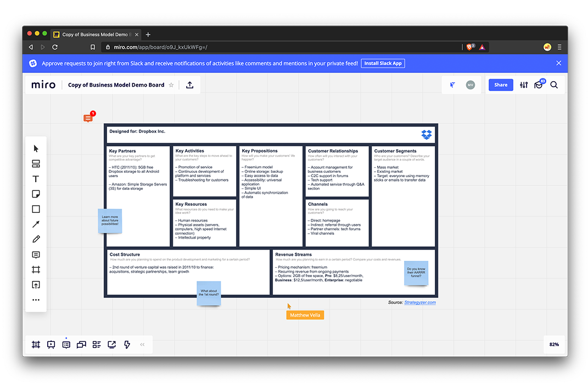Collapse the bottom toolbar chevrons
Screen dimensions: 588x383
(x=142, y=345)
